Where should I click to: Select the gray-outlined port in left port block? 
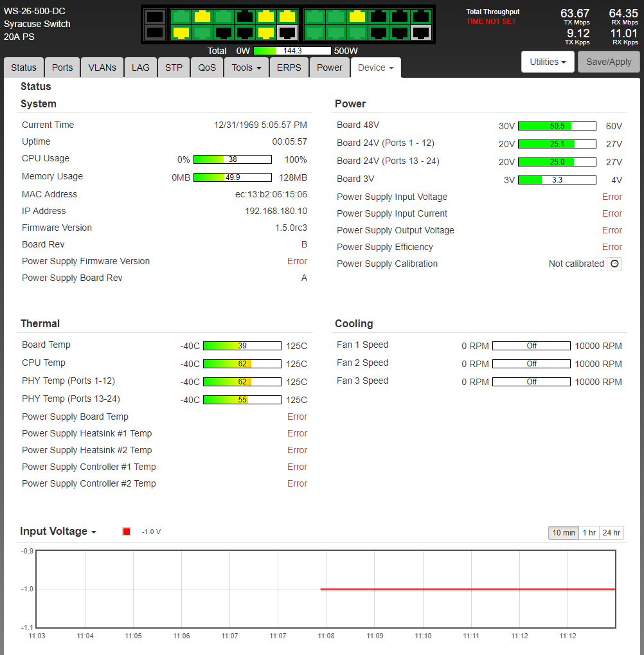pyautogui.click(x=287, y=33)
